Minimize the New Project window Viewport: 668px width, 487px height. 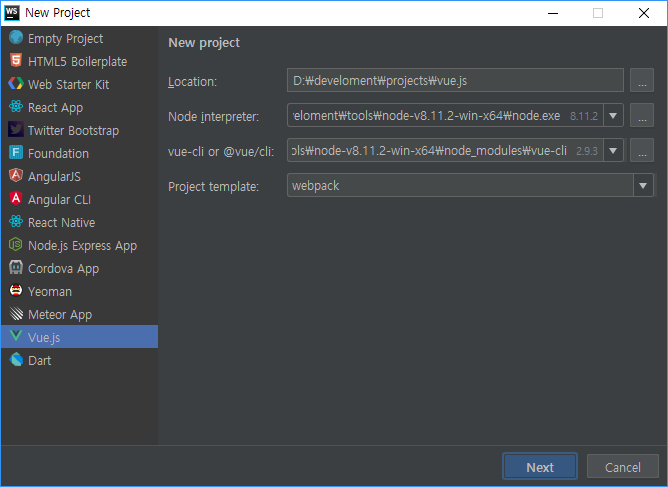(x=553, y=13)
